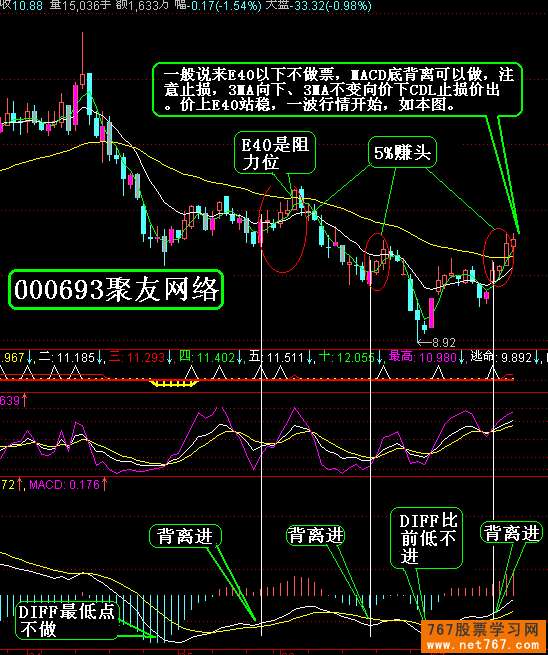
Task: Select the DIFF比前低不进 annotation box
Action: click(427, 538)
